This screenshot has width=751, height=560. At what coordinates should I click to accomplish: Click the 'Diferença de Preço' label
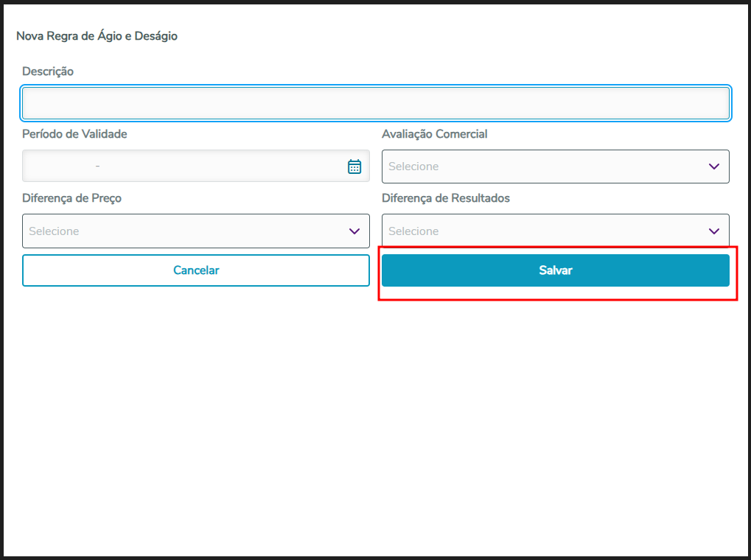[x=71, y=198]
